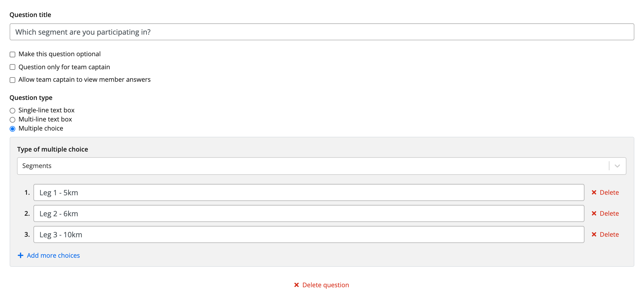
Task: Choose the Multi-line text box radio option
Action: point(12,120)
